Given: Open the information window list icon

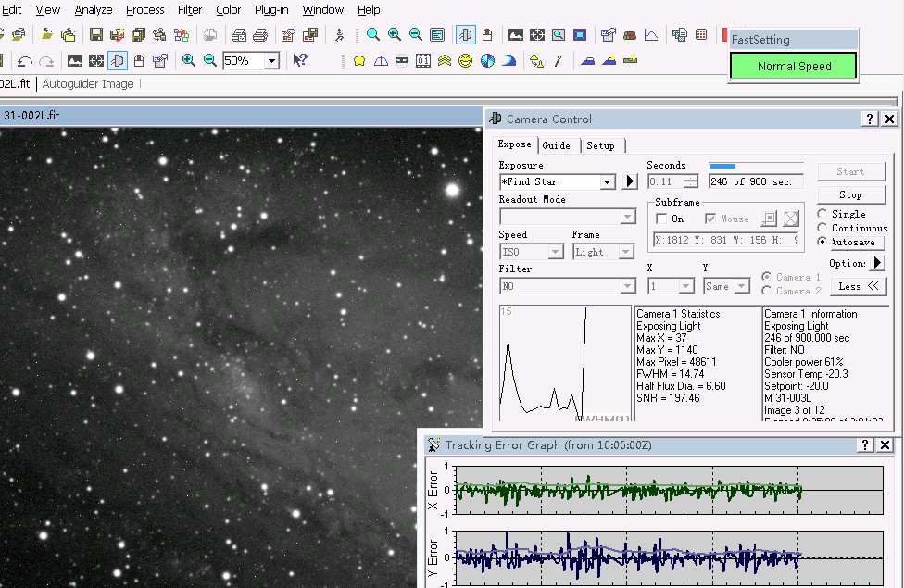Looking at the screenshot, I should point(437,34).
